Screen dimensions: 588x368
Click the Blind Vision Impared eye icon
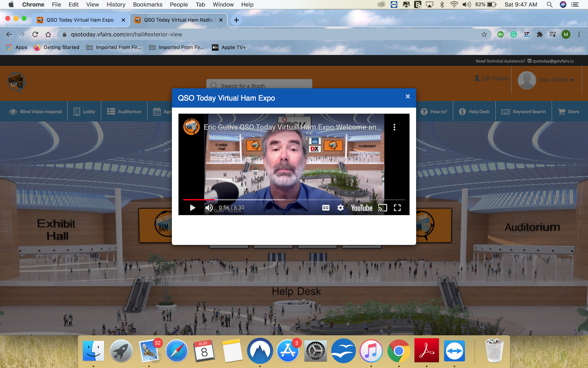point(13,112)
